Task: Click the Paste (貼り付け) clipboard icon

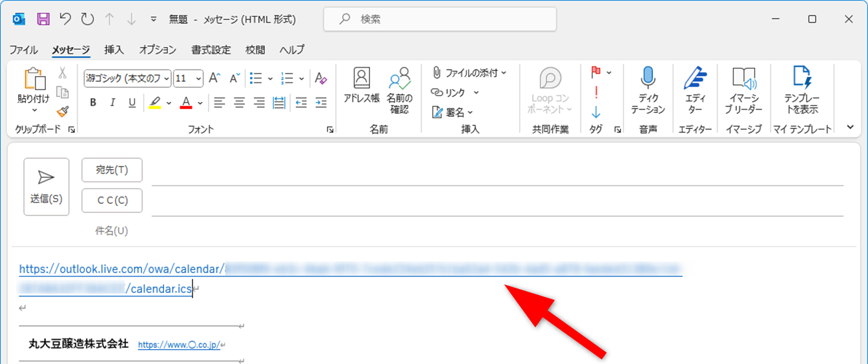Action: coord(34,79)
